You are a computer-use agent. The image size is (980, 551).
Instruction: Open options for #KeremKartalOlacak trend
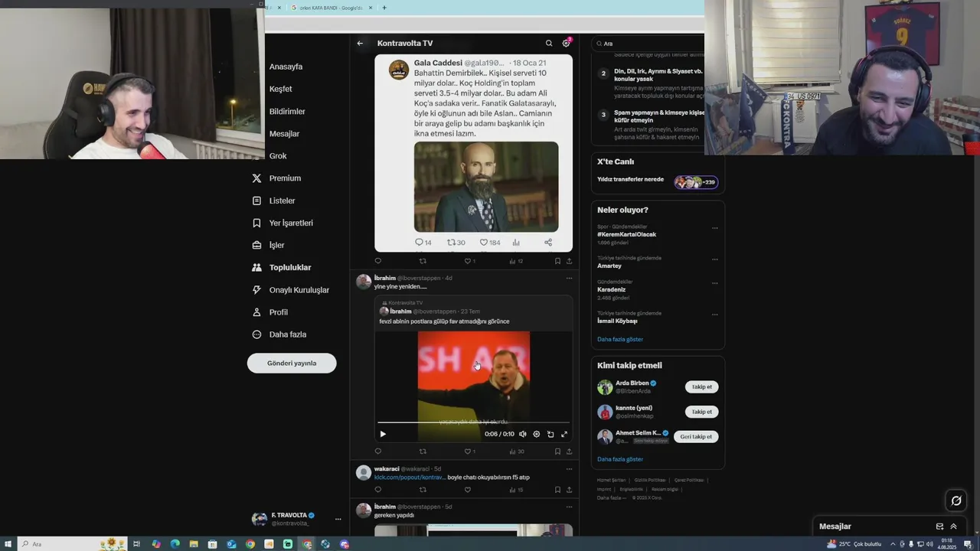click(x=715, y=228)
